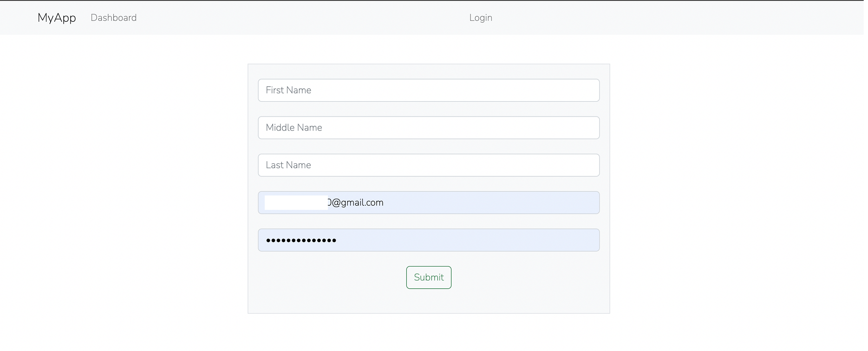Click the Middle Name placeholder text
Screen dimensions: 868x351
294,128
